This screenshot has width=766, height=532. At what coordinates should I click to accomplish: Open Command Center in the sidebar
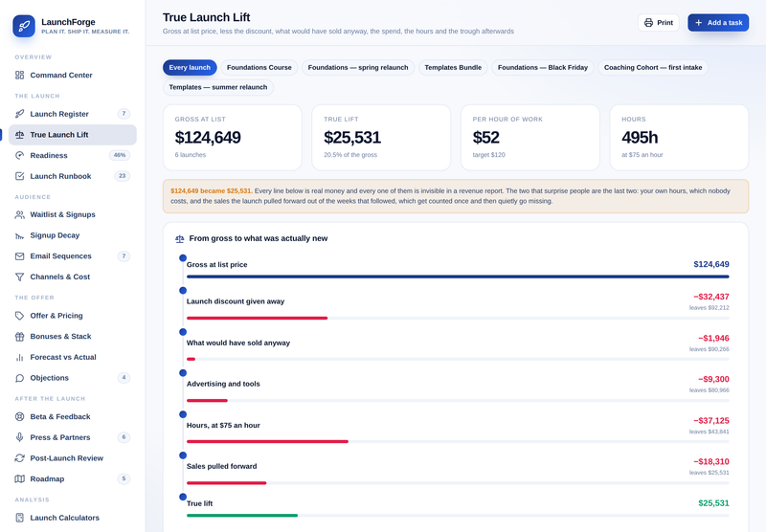click(x=73, y=76)
